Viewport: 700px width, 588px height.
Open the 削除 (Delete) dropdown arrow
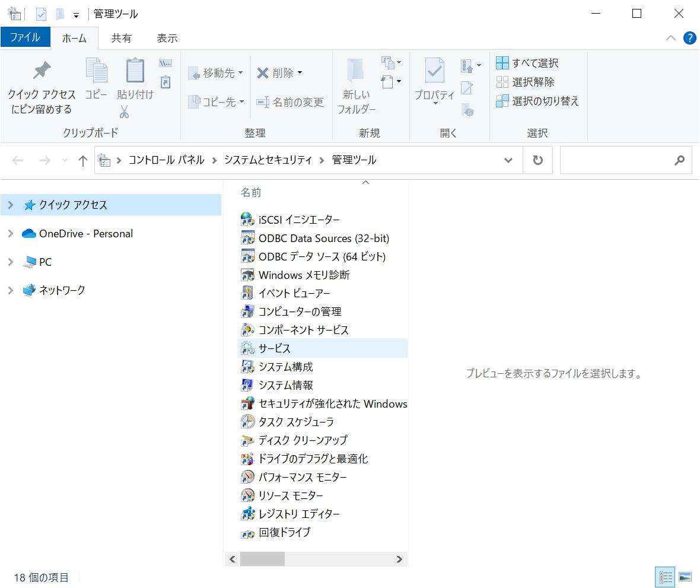coord(300,72)
